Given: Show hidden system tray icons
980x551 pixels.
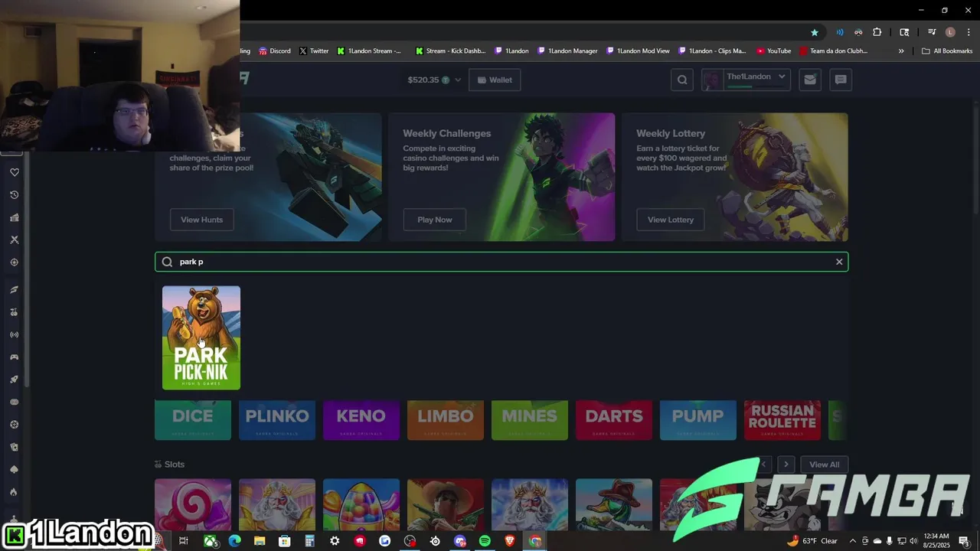Looking at the screenshot, I should tap(852, 541).
